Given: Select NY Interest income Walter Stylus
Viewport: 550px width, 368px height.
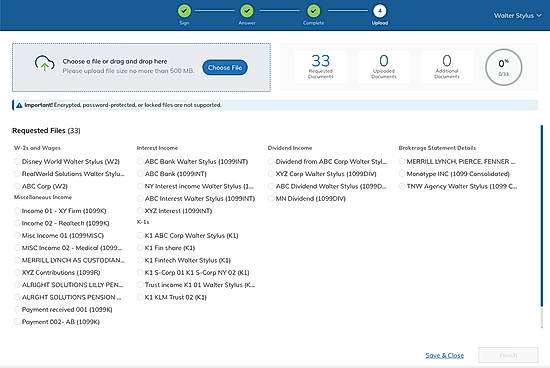Looking at the screenshot, I should click(x=140, y=186).
